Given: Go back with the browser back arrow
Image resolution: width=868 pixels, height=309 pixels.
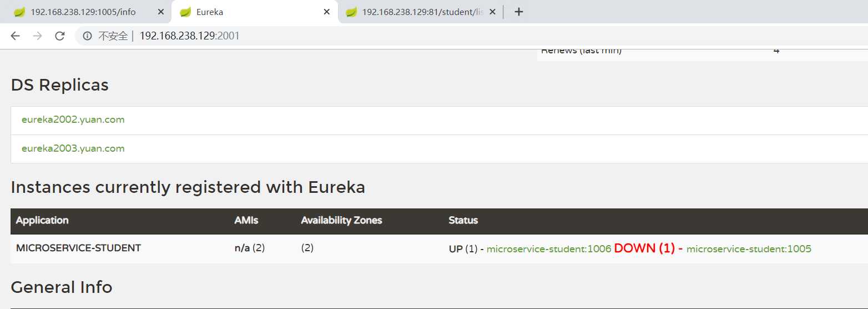Looking at the screenshot, I should (x=15, y=36).
